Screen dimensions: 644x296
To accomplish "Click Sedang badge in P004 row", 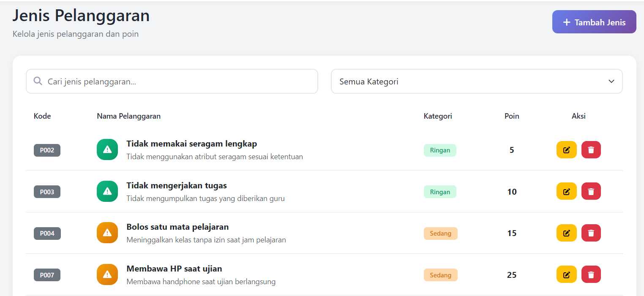I will tap(440, 234).
